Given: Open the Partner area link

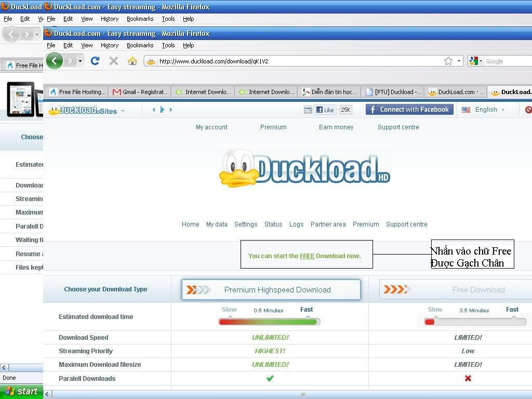Looking at the screenshot, I should click(x=328, y=224).
